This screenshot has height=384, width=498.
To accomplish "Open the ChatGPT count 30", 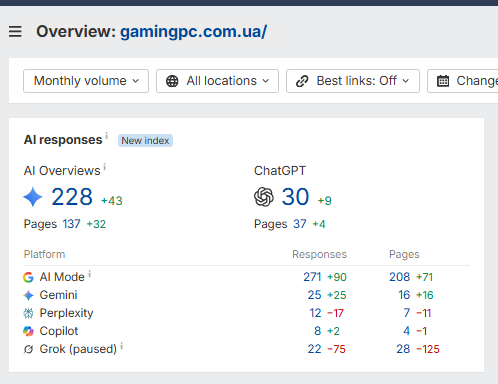I will click(295, 197).
